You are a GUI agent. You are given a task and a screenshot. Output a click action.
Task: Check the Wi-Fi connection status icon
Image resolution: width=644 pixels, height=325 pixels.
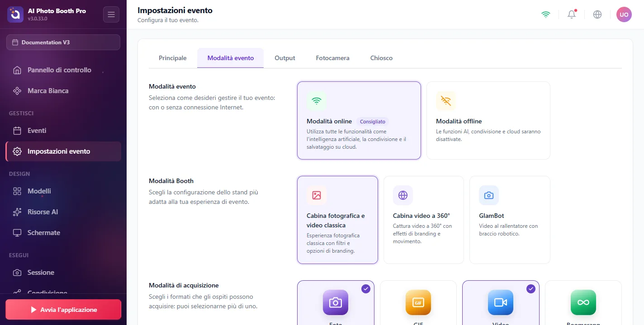pos(546,14)
